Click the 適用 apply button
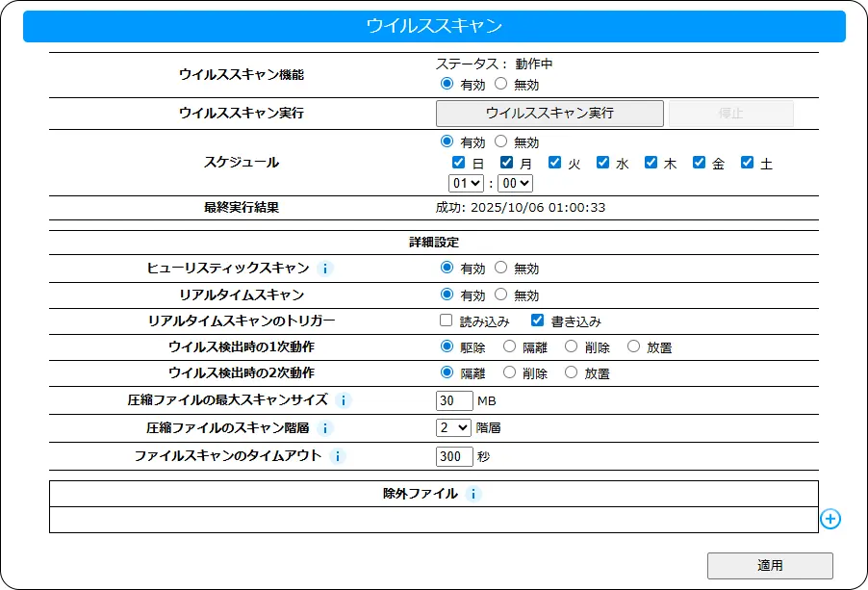 [x=770, y=566]
